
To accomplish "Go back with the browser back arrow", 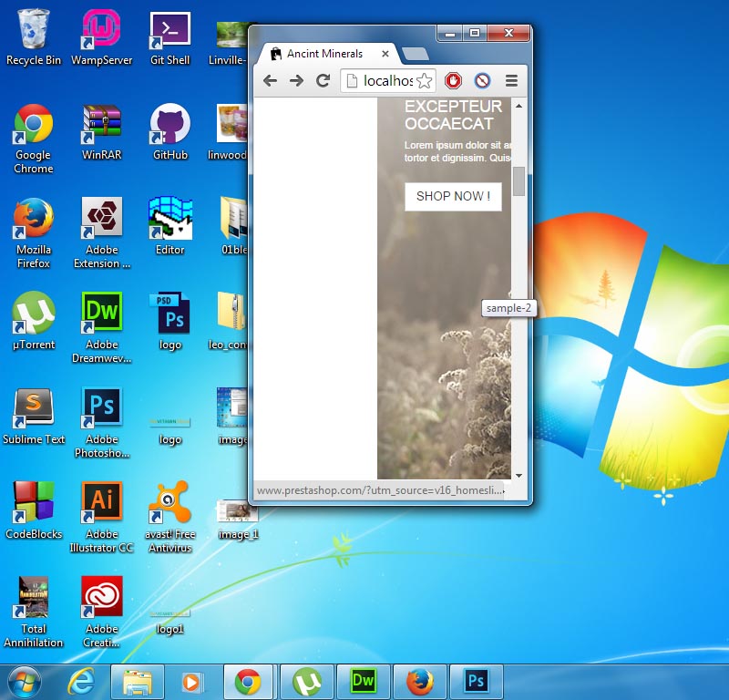I will point(270,81).
